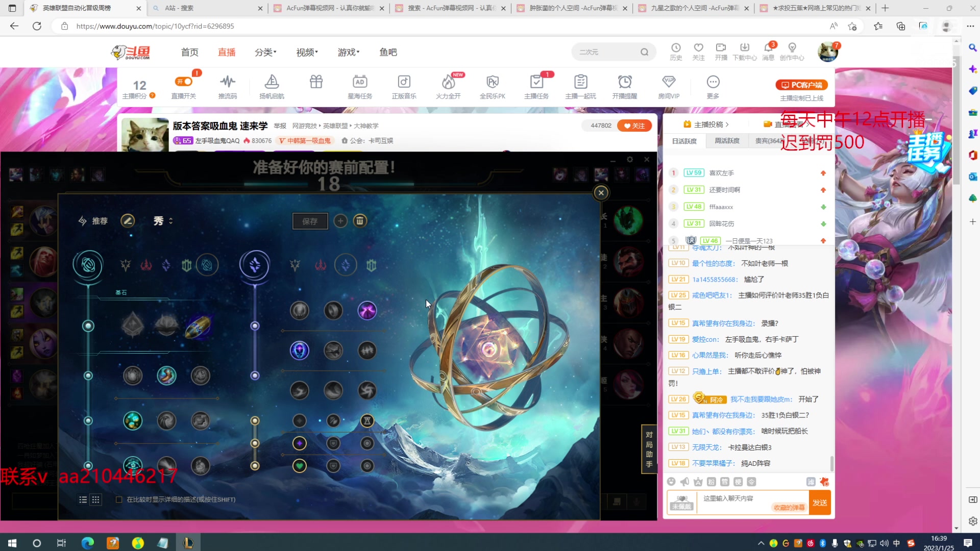Switch to A站 - 搜索 browser tab

tap(207, 8)
